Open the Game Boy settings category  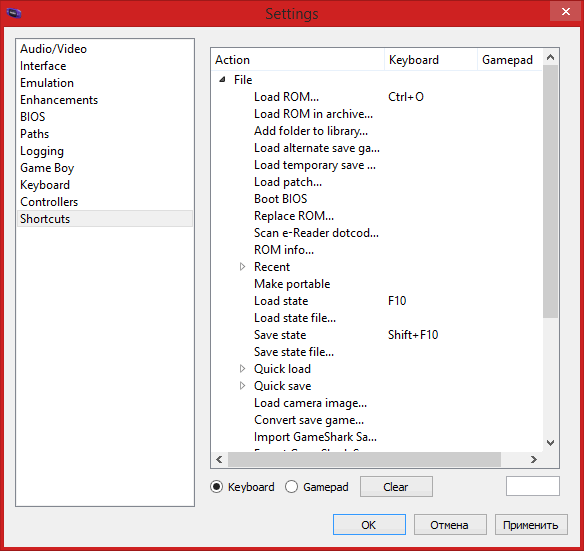click(47, 168)
